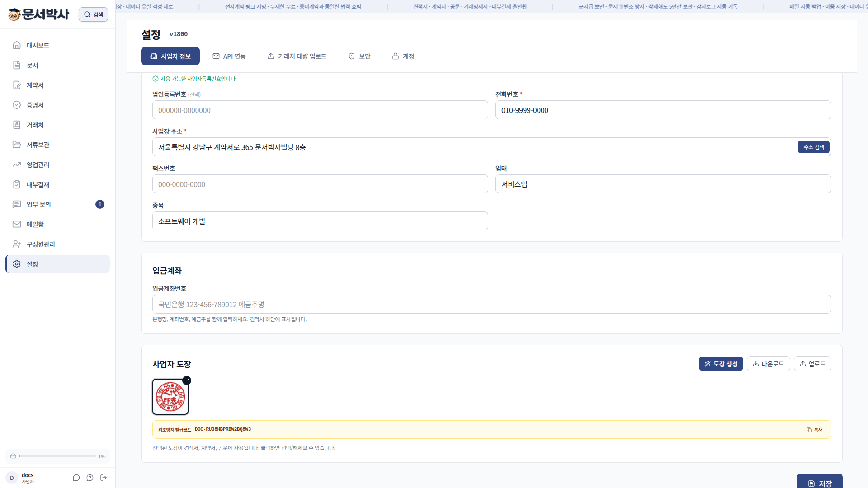This screenshot has height=488, width=868.
Task: Click the 주소 검색 button
Action: click(x=814, y=147)
